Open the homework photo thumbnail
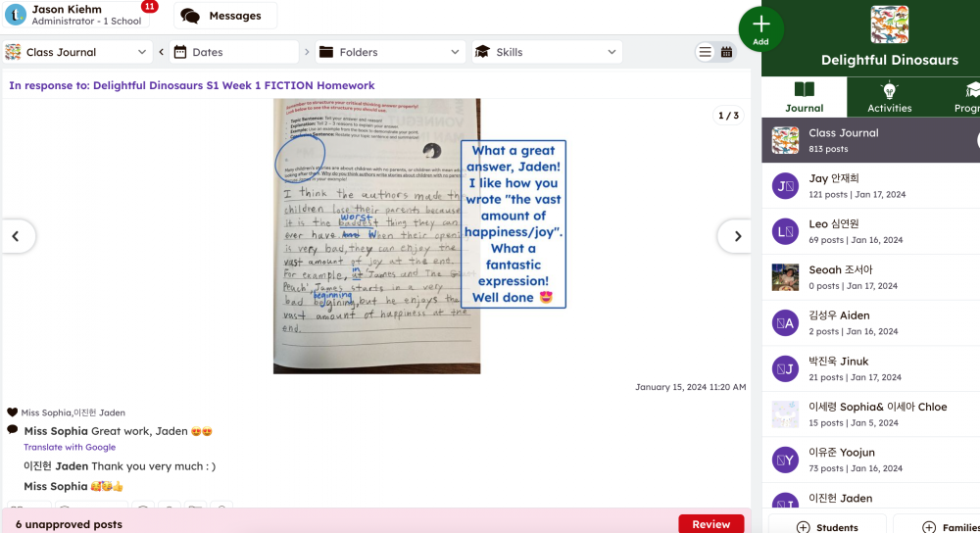The image size is (980, 533). [x=377, y=236]
